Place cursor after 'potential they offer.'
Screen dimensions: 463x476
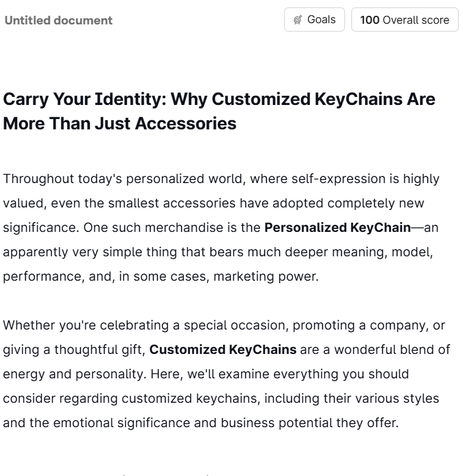(399, 423)
